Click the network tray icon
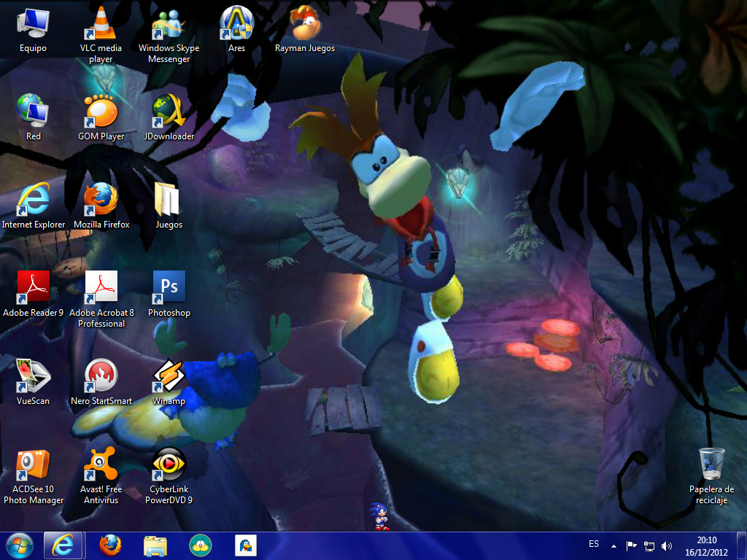This screenshot has width=747, height=560. (649, 546)
